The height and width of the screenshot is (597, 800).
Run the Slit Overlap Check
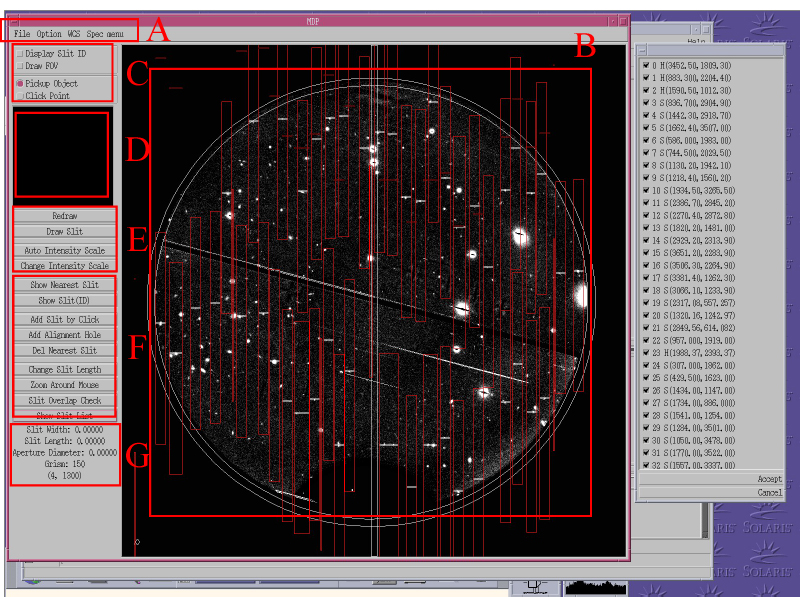pyautogui.click(x=64, y=400)
